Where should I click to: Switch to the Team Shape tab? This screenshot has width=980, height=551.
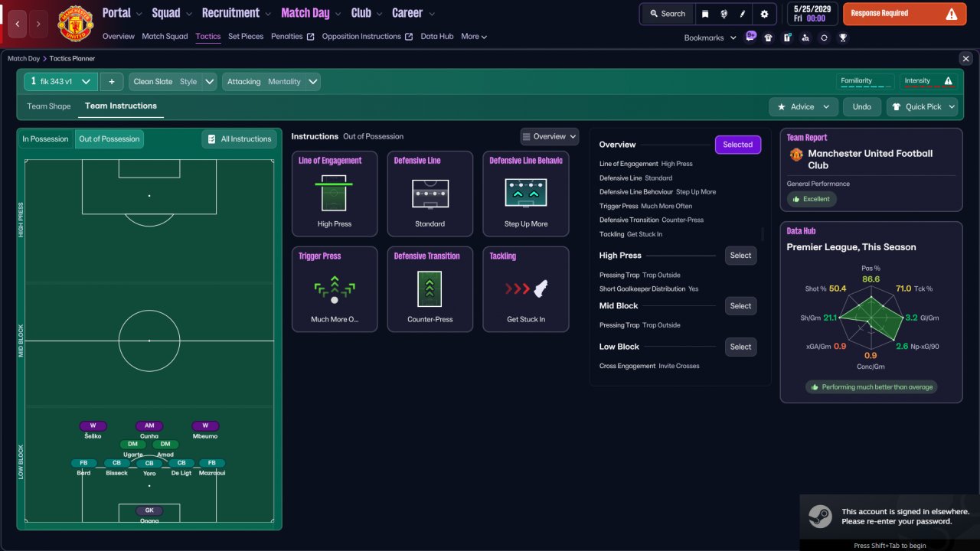(49, 106)
